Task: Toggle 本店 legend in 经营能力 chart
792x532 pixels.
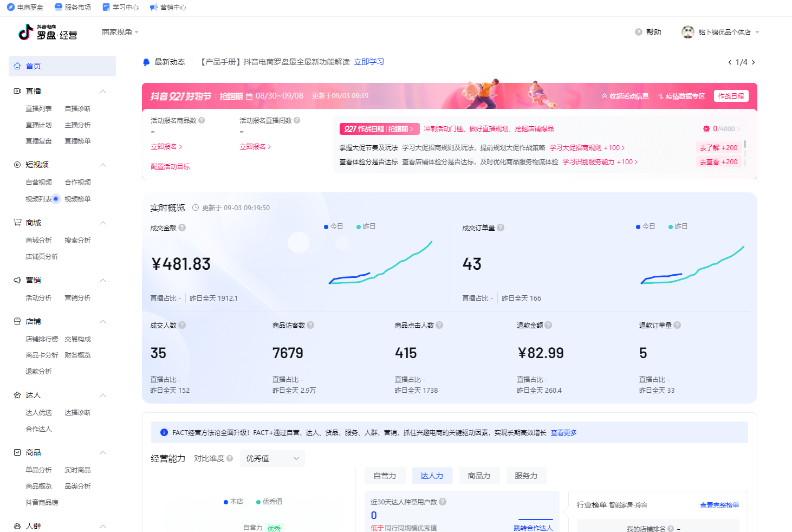Action: point(233,502)
